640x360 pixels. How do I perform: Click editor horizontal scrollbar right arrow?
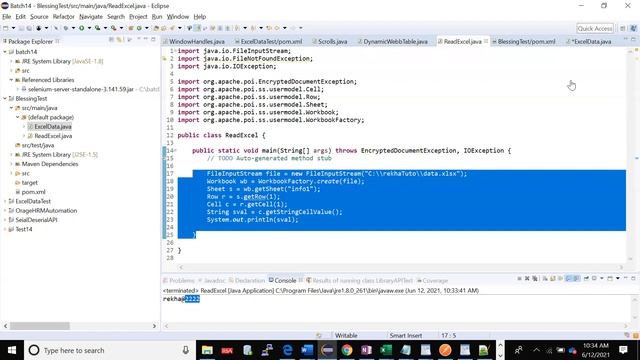[x=621, y=267]
